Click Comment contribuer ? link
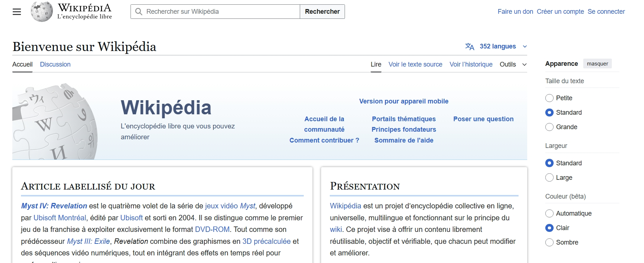644x263 pixels. coord(324,140)
